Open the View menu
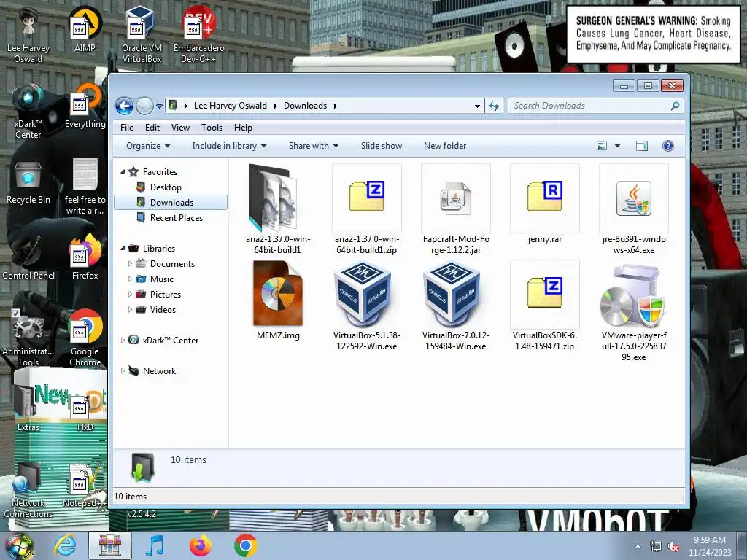Image resolution: width=747 pixels, height=560 pixels. point(181,128)
